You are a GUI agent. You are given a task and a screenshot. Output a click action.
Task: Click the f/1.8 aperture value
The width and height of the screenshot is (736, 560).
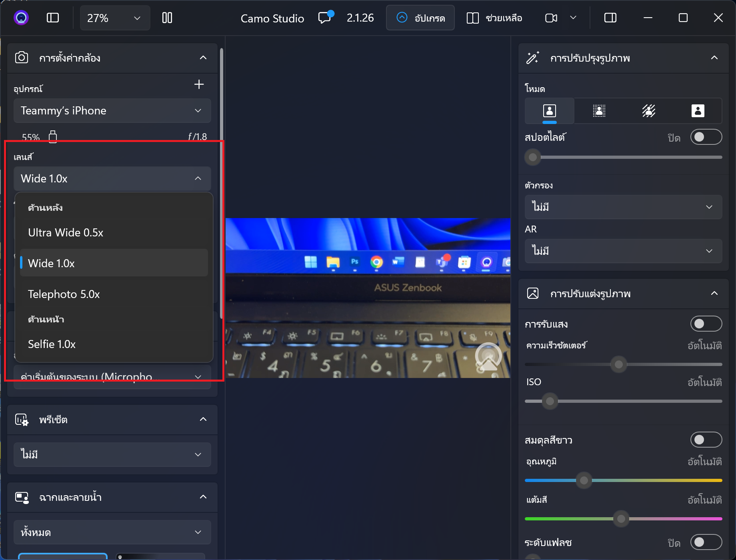198,136
